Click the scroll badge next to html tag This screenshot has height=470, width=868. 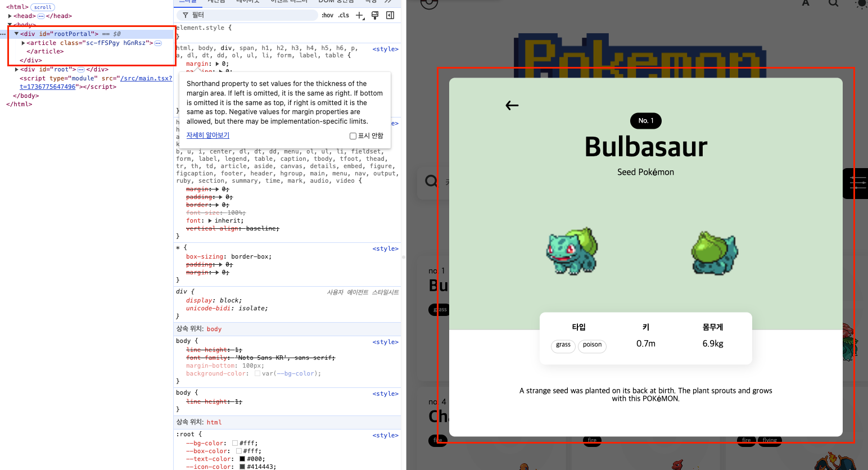(x=43, y=7)
